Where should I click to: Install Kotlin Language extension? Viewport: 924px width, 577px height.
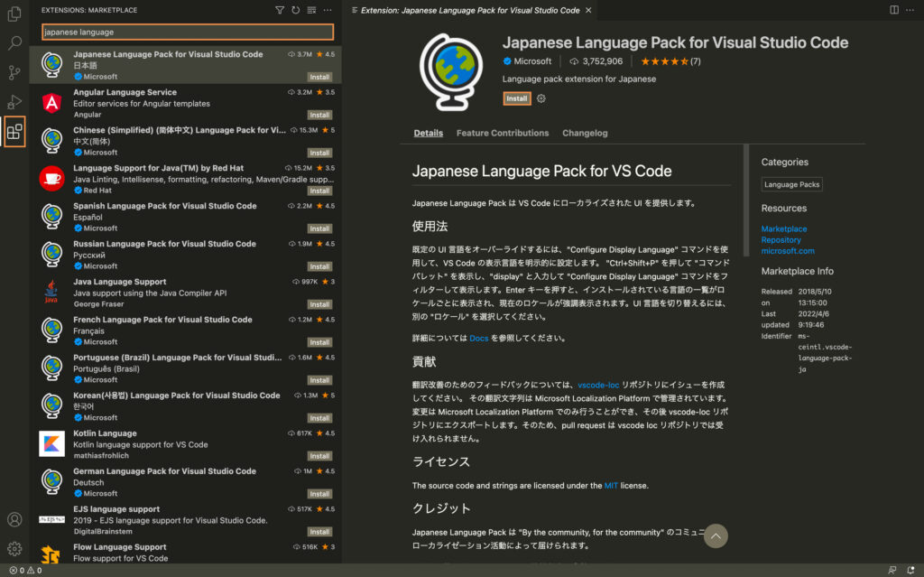tap(319, 456)
